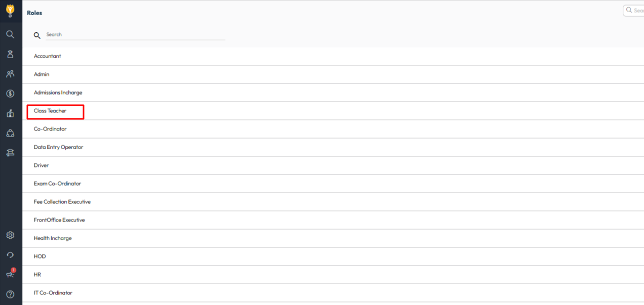Screen dimensions: 644x305
Task: Open the Health Incharge role
Action: point(53,238)
